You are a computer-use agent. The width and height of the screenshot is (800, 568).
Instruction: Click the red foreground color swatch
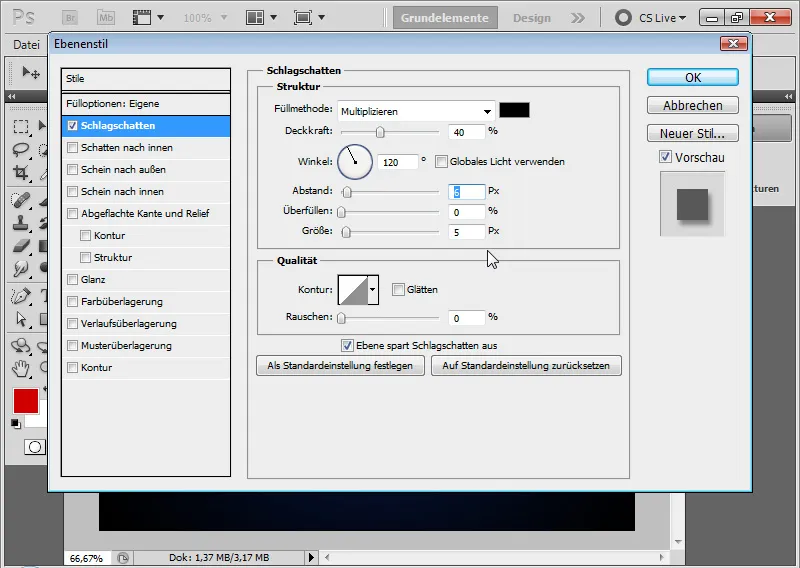pos(26,401)
